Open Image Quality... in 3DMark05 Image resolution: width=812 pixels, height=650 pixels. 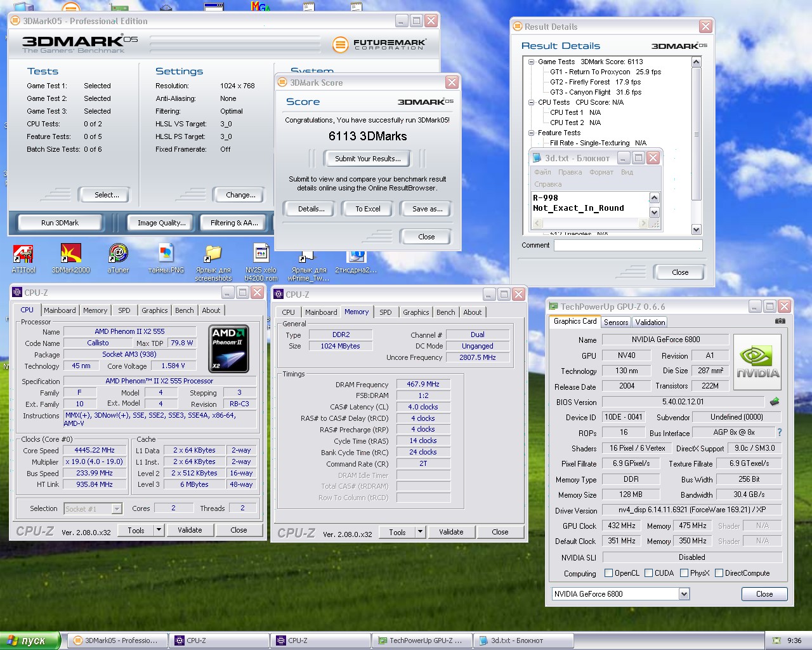pos(162,223)
